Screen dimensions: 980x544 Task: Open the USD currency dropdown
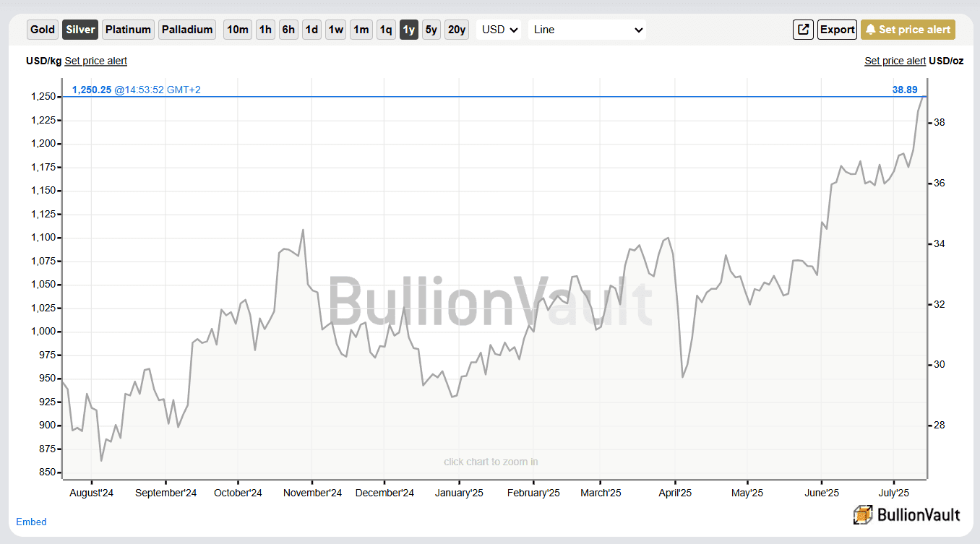tap(499, 30)
